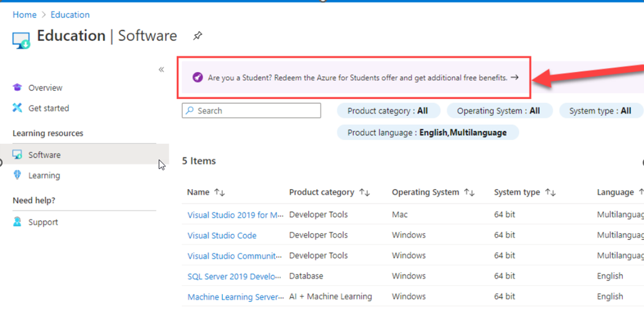644x322 pixels.
Task: Click Home breadcrumb link
Action: [25, 15]
